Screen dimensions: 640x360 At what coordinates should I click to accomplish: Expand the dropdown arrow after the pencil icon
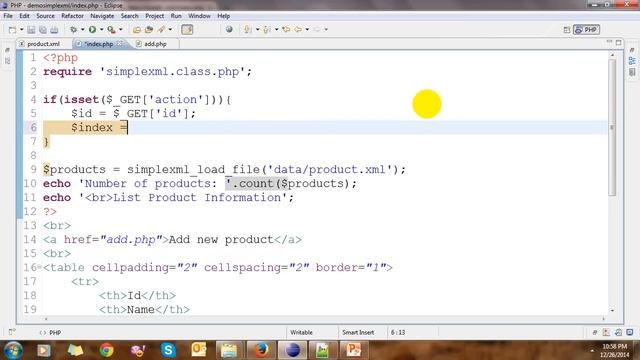(170, 29)
